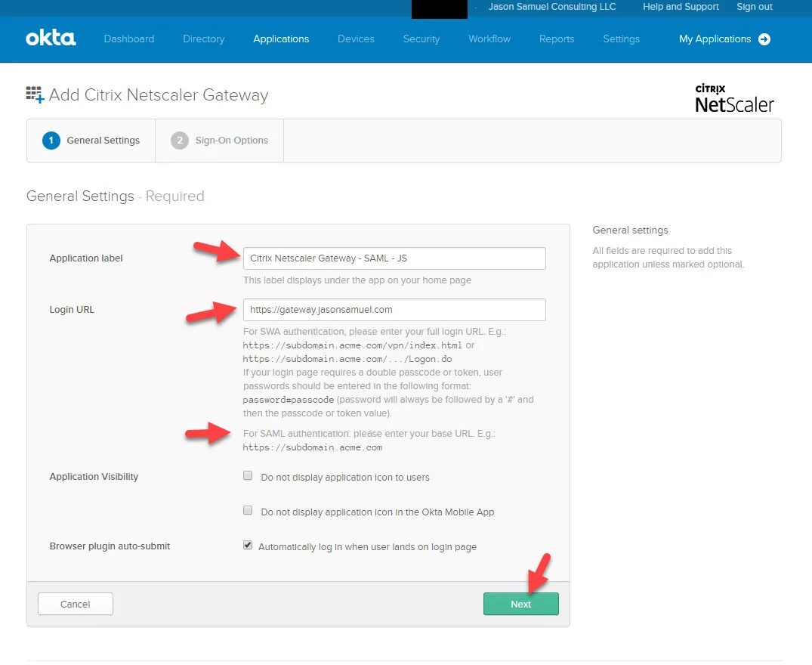Click the add-application grid icon
Image resolution: width=812 pixels, height=665 pixels.
(35, 94)
